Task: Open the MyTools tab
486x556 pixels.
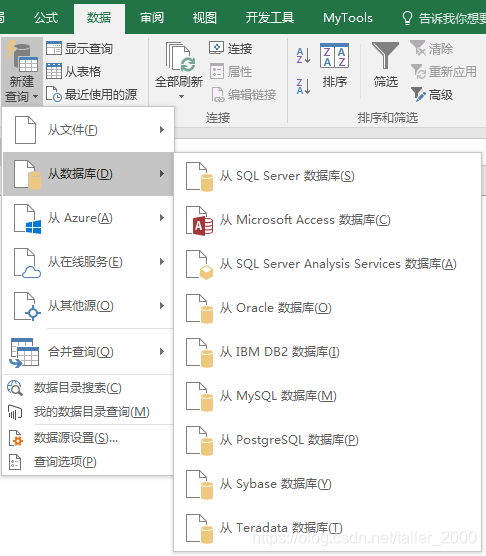Action: [x=348, y=17]
